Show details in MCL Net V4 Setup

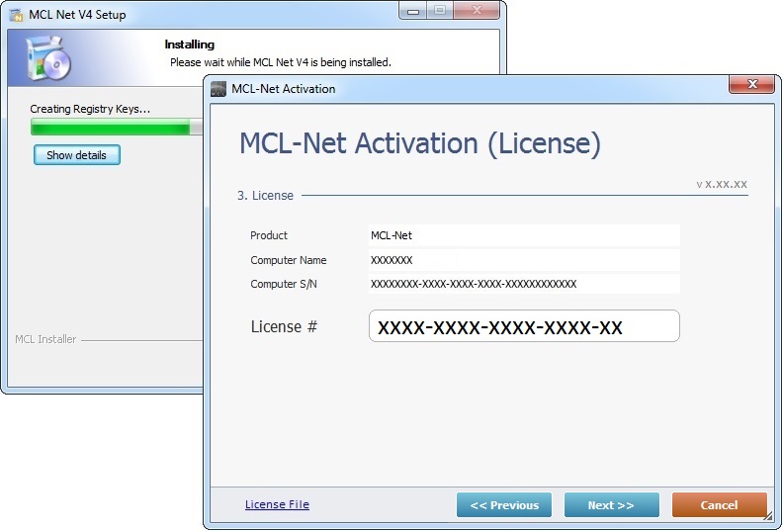click(77, 155)
